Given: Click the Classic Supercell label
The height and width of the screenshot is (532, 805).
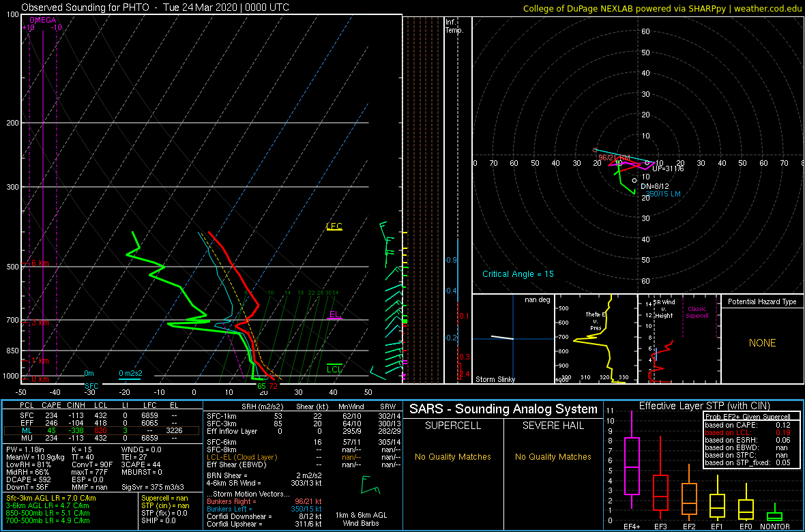Looking at the screenshot, I should (x=697, y=312).
